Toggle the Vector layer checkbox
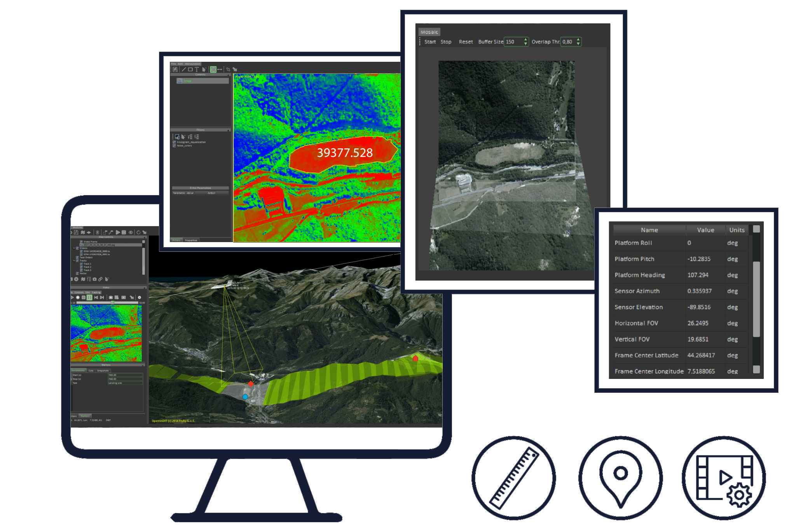796x532 pixels. [77, 274]
